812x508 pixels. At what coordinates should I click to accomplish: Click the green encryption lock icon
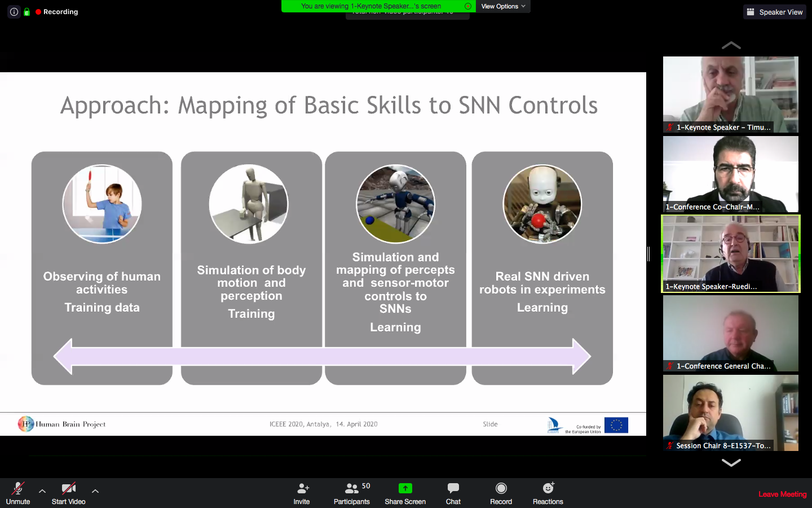coord(27,12)
